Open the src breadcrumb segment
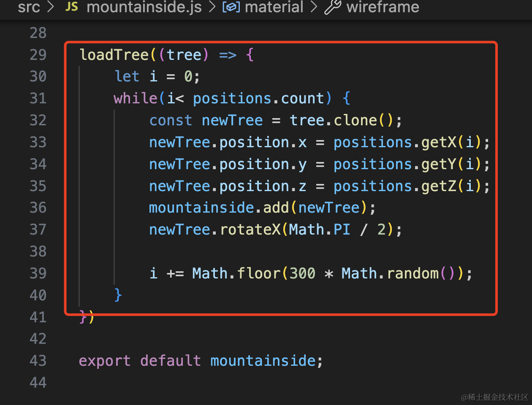532x405 pixels. tap(29, 7)
